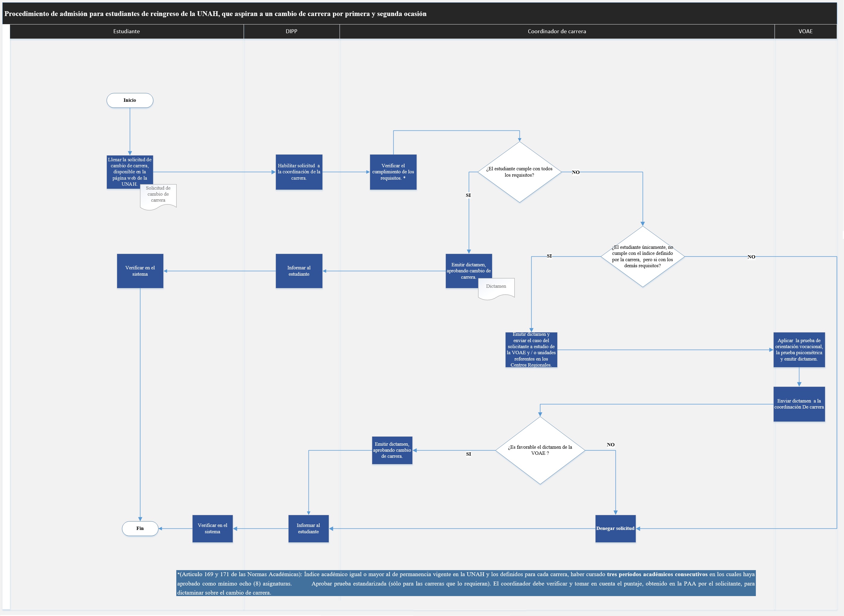The image size is (844, 616).
Task: Select the 'Denegar solicitud' box
Action: (615, 528)
